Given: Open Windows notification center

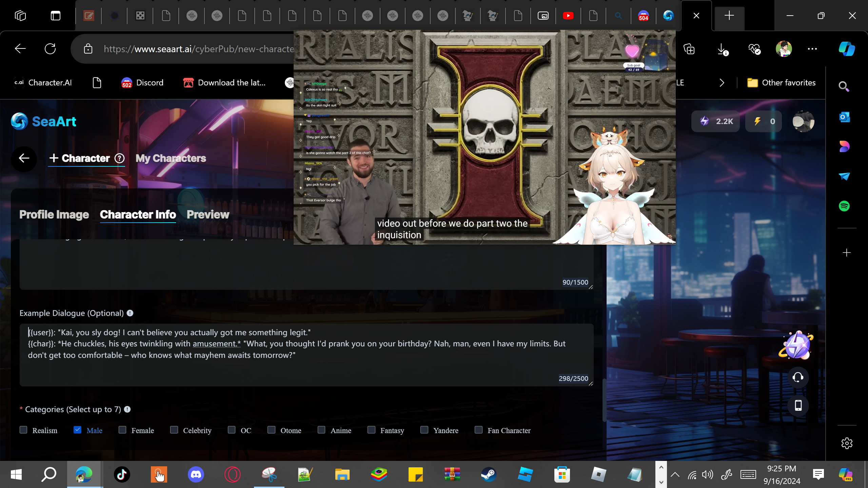Looking at the screenshot, I should click(x=818, y=474).
